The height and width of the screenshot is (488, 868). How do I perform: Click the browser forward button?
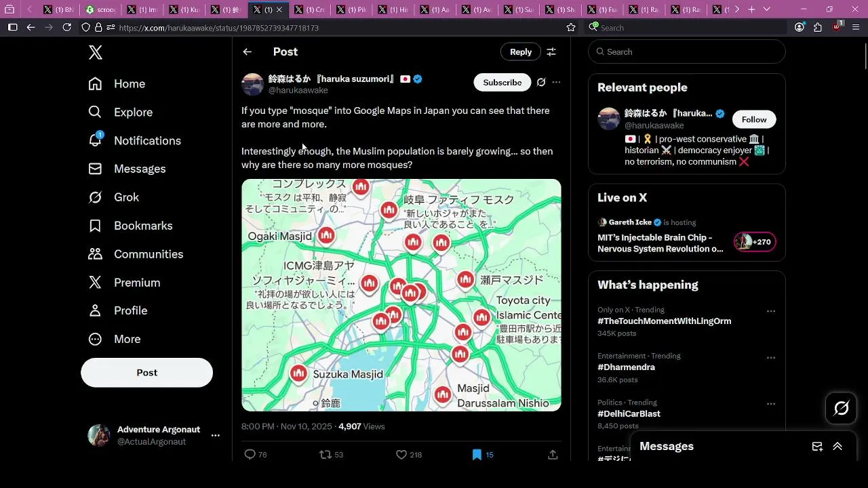[x=49, y=27]
